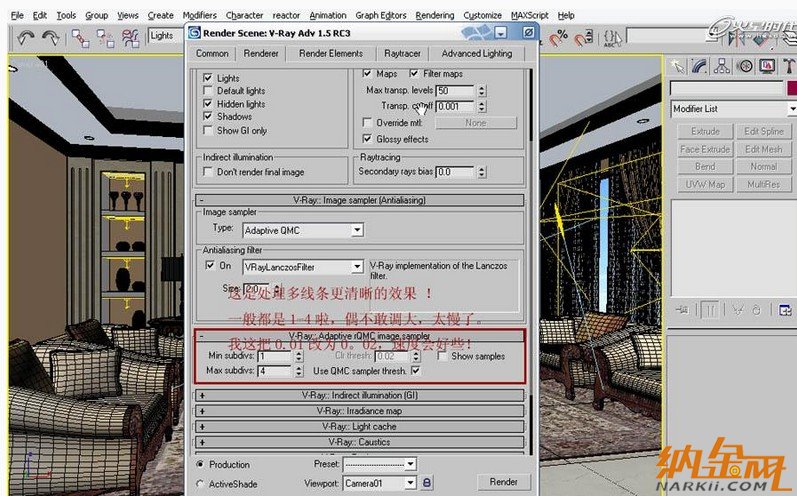Select the ActiveShade radio button
The height and width of the screenshot is (496, 797).
point(201,483)
